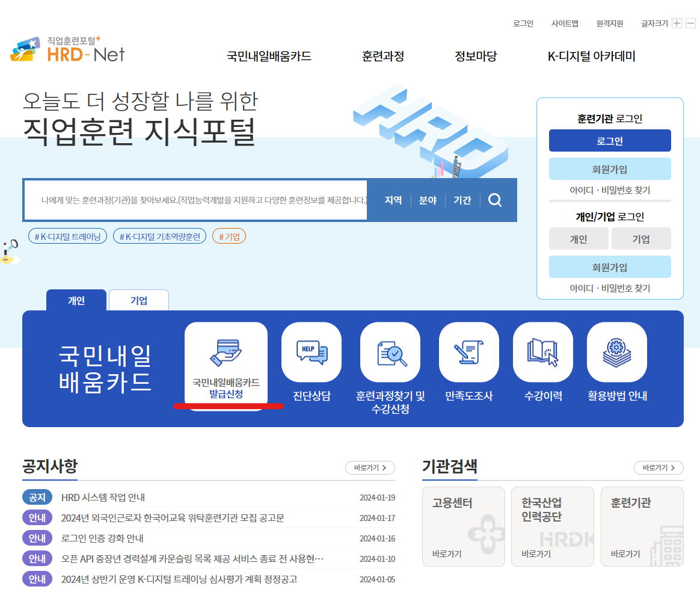Click 바로가기 next to 기관검색
The height and width of the screenshot is (613, 700).
(659, 467)
